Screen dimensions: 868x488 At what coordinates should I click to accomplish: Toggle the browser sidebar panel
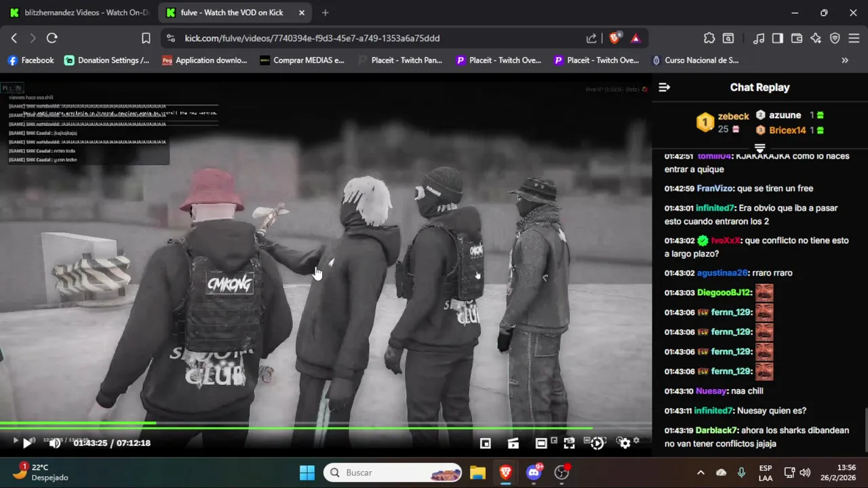pyautogui.click(x=778, y=39)
